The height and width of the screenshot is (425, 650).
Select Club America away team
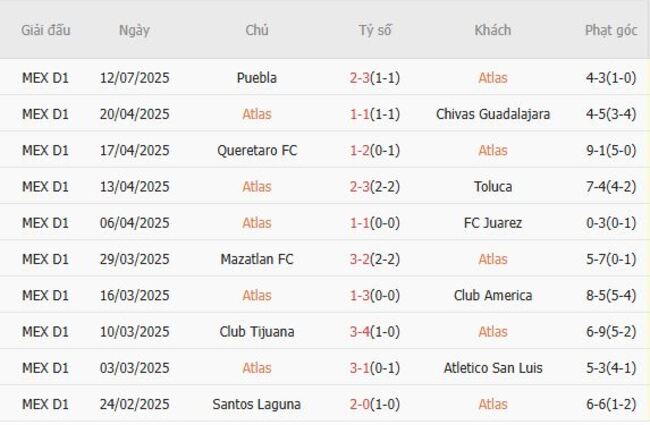tap(492, 296)
